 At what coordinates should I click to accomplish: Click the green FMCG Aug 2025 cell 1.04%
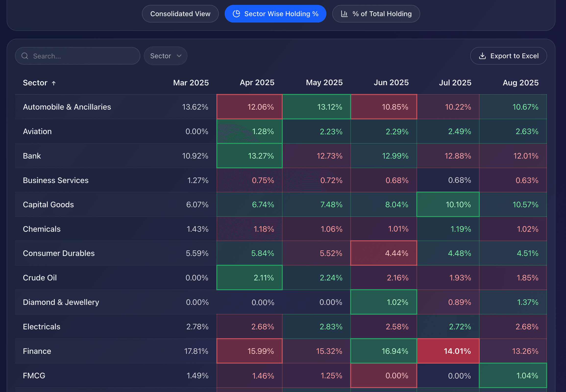(x=513, y=376)
